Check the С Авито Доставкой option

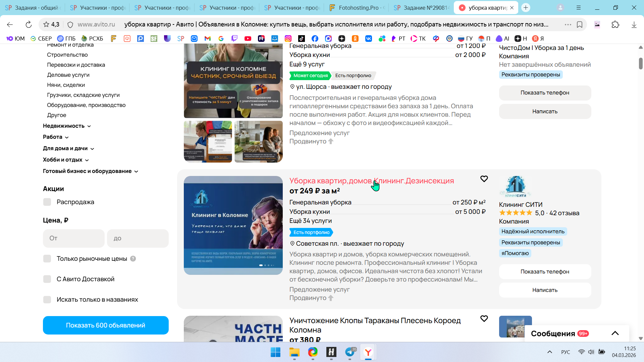(47, 279)
